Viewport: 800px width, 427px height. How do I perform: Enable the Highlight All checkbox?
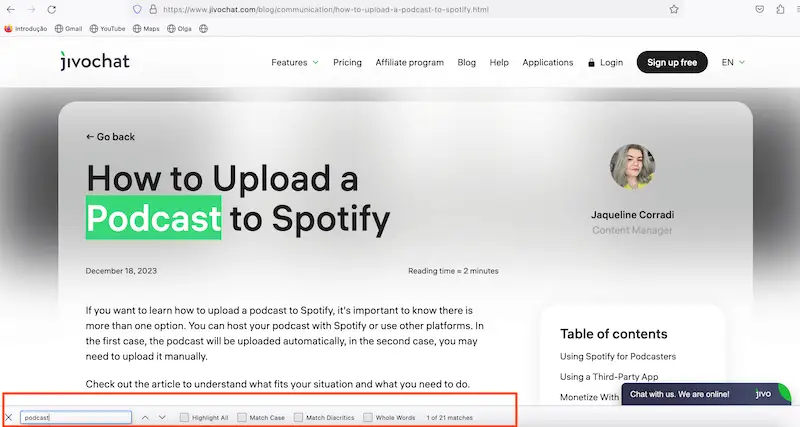click(x=184, y=417)
